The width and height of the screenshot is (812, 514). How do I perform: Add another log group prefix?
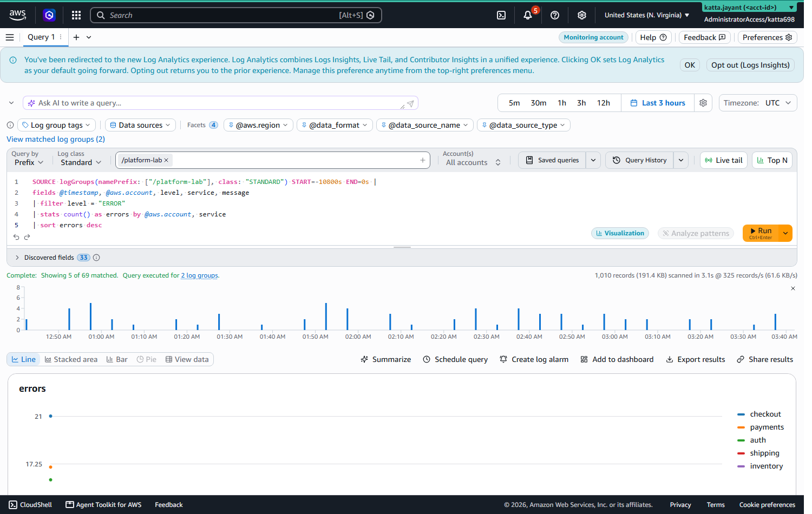point(423,160)
